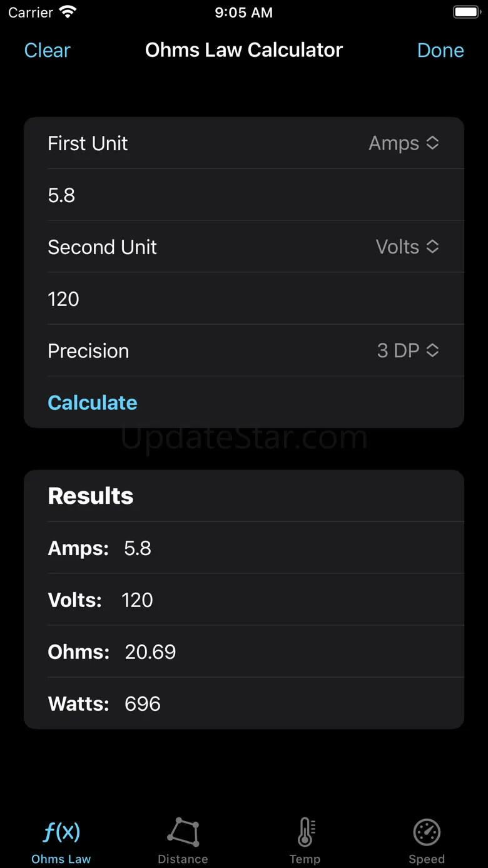This screenshot has width=488, height=868.
Task: Tap the Wi-Fi status icon
Action: (x=68, y=13)
